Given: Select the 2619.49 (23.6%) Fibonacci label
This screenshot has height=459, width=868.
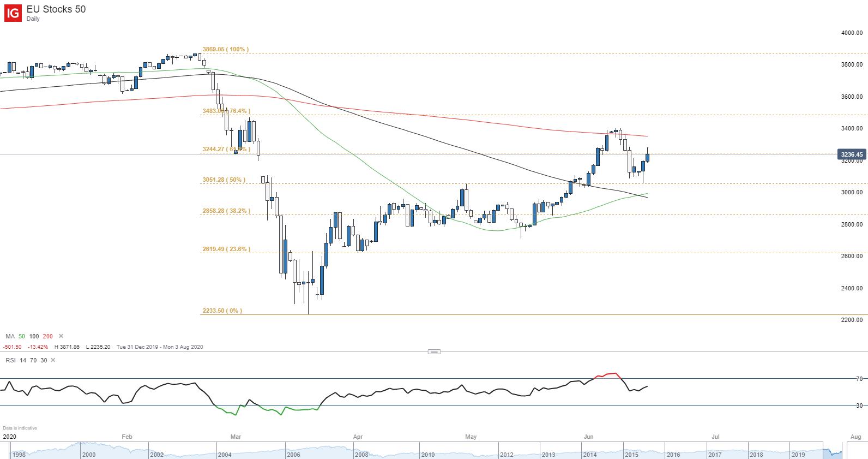Looking at the screenshot, I should click(226, 249).
